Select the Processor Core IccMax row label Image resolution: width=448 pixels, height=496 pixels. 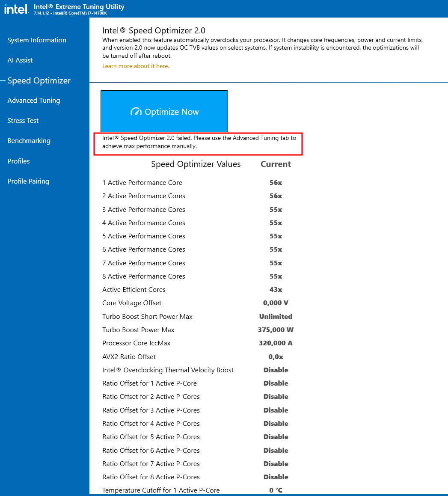pos(136,343)
